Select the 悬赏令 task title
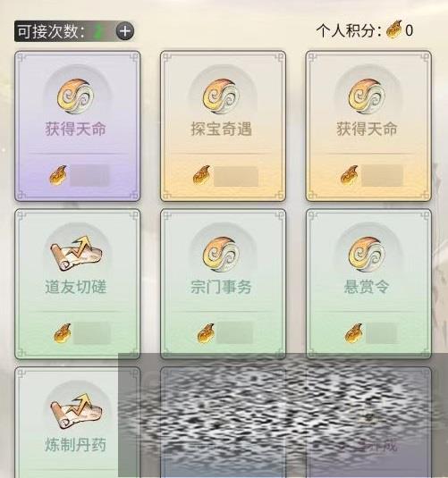Viewport: 448px width, 478px height. pos(367,287)
